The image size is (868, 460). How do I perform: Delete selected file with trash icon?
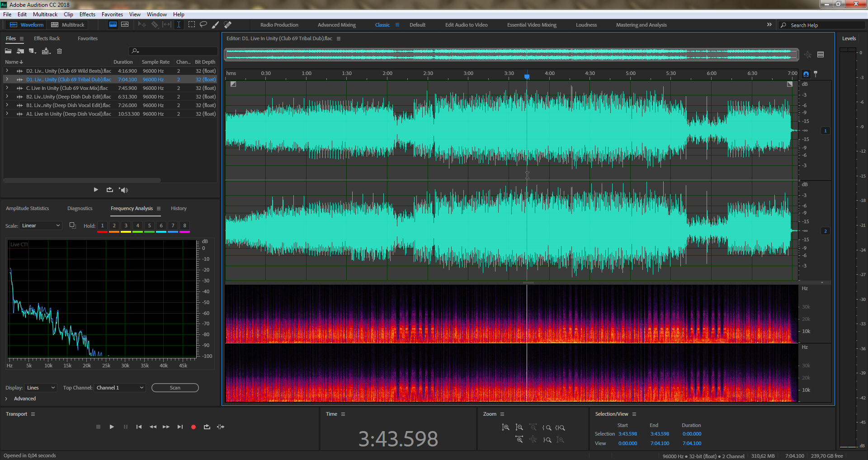pos(59,51)
